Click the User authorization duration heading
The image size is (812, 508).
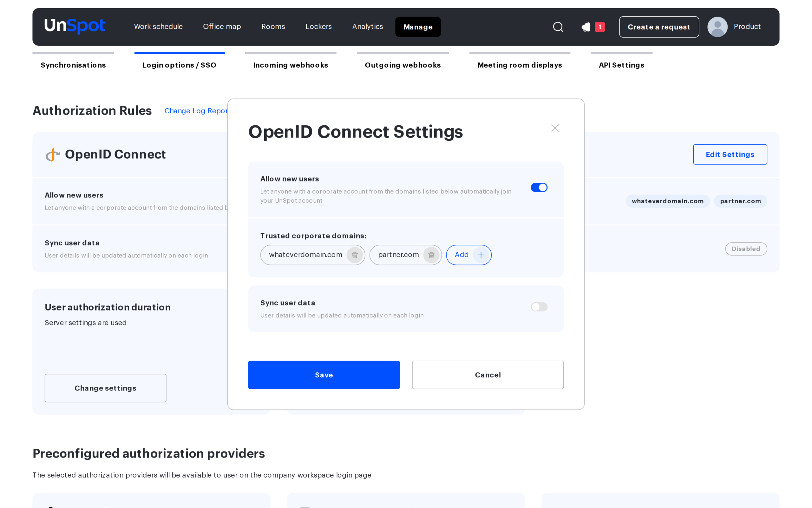(x=108, y=307)
